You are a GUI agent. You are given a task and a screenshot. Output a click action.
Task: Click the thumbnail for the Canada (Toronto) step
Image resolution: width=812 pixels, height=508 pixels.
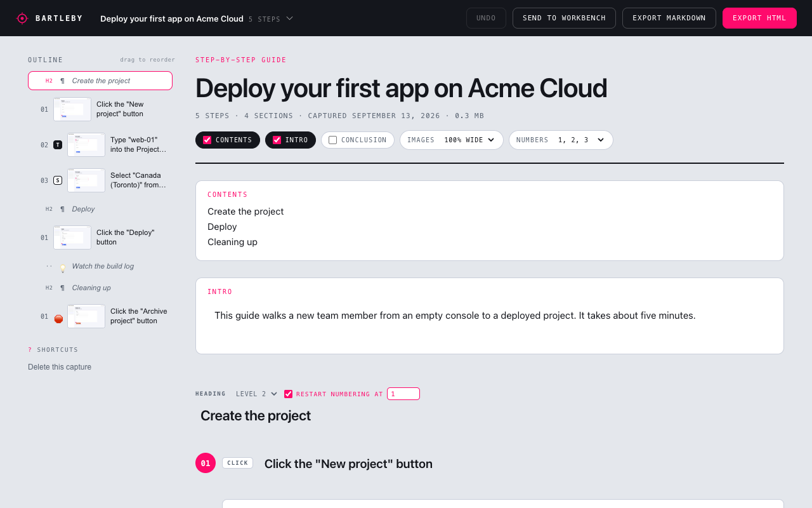point(86,180)
